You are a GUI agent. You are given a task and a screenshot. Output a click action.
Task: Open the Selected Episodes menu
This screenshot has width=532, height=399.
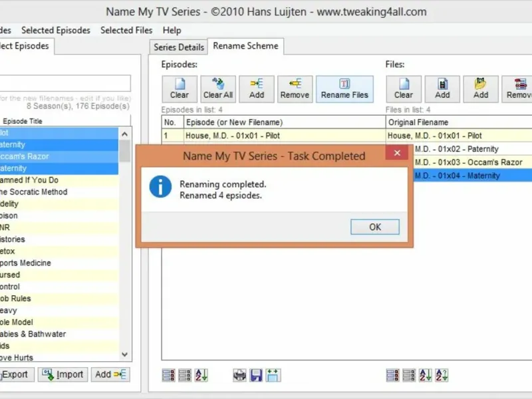56,30
